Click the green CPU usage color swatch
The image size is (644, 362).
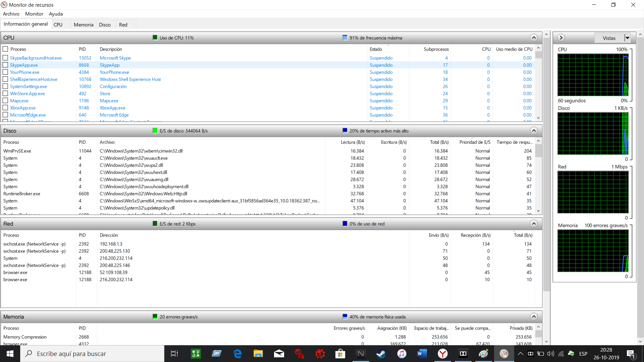tap(155, 38)
